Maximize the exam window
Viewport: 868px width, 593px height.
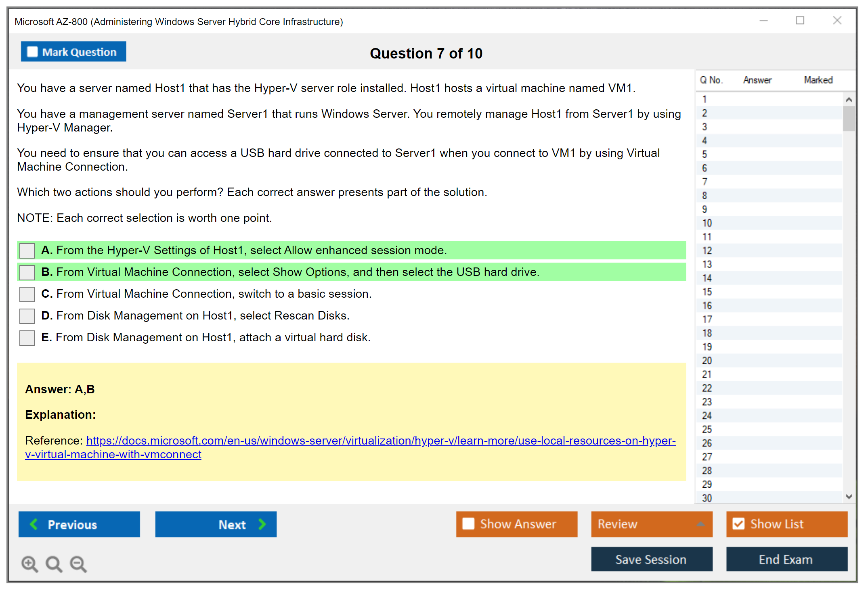(x=800, y=21)
